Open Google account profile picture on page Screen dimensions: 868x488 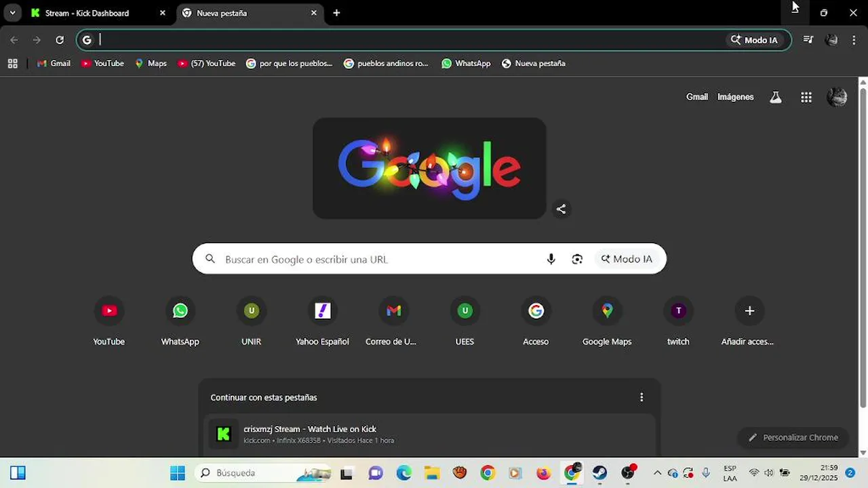click(837, 97)
